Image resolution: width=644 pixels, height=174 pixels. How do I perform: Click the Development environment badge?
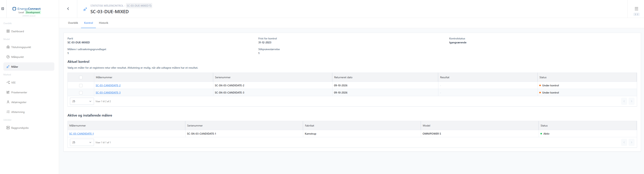click(33, 12)
